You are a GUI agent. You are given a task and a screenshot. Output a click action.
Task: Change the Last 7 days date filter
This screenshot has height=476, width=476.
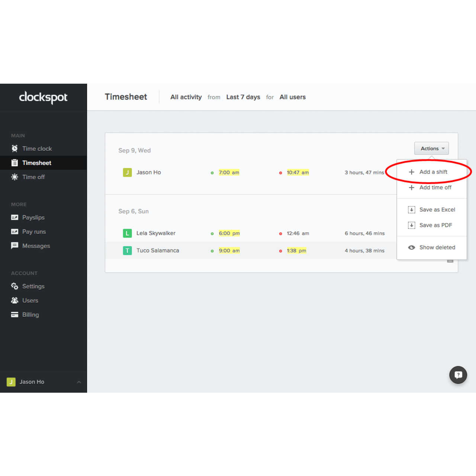click(x=243, y=97)
